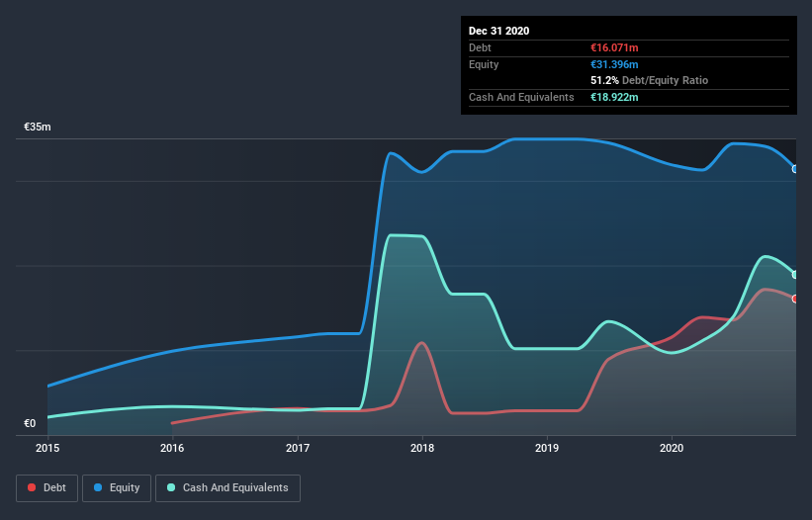Toggle the Debt series in the legend
812x520 pixels.
(46, 488)
